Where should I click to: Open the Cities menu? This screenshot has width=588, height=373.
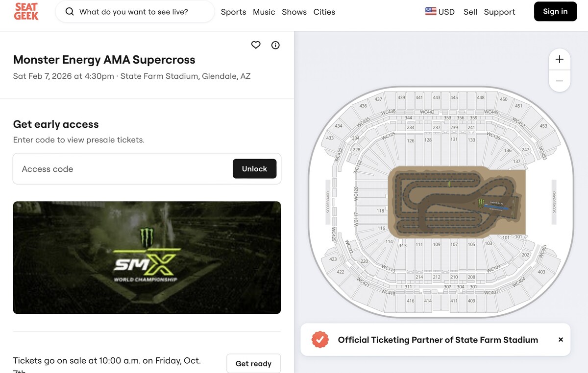[324, 12]
